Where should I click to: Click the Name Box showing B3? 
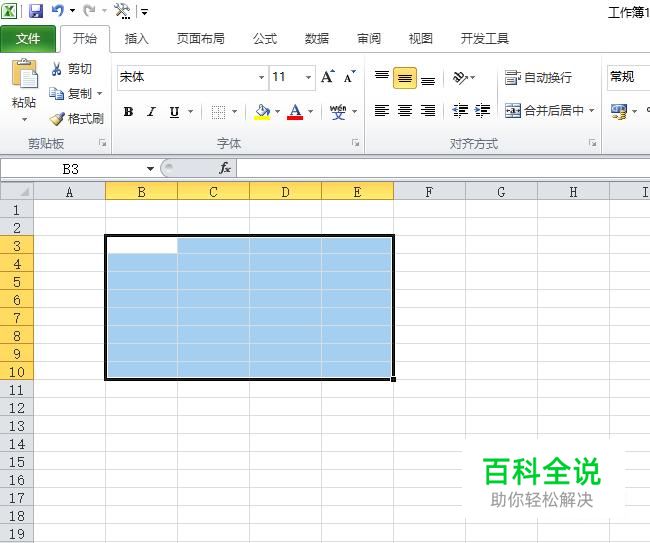click(x=70, y=169)
